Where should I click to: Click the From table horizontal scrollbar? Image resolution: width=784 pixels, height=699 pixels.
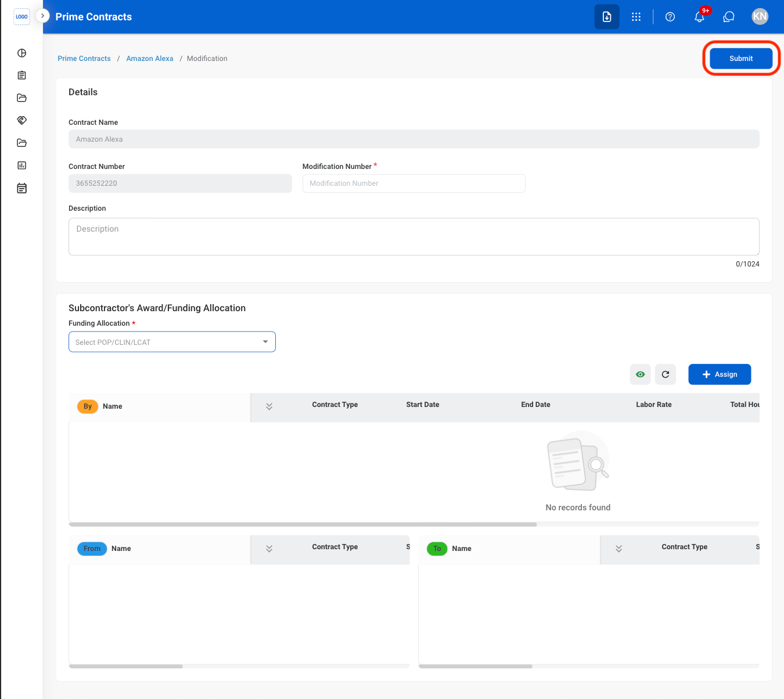tap(125, 666)
